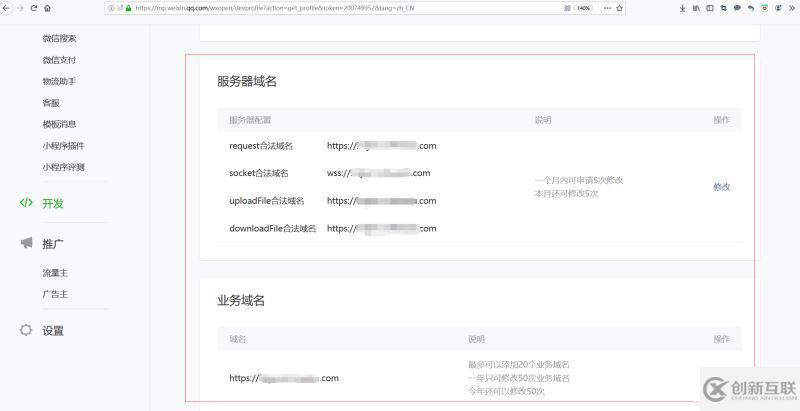Screen dimensions: 800x411
Task: Go to 客服 in the sidebar
Action: tap(51, 103)
